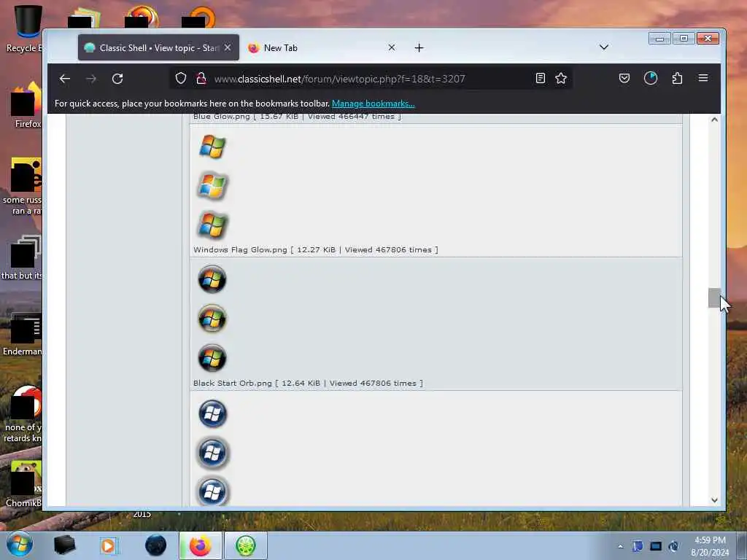Open the green lime taskbar icon
747x560 pixels.
click(x=245, y=545)
